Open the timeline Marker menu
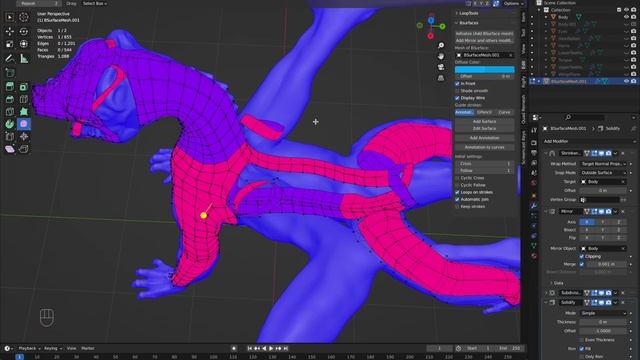Image resolution: width=640 pixels, height=360 pixels. (x=88, y=348)
